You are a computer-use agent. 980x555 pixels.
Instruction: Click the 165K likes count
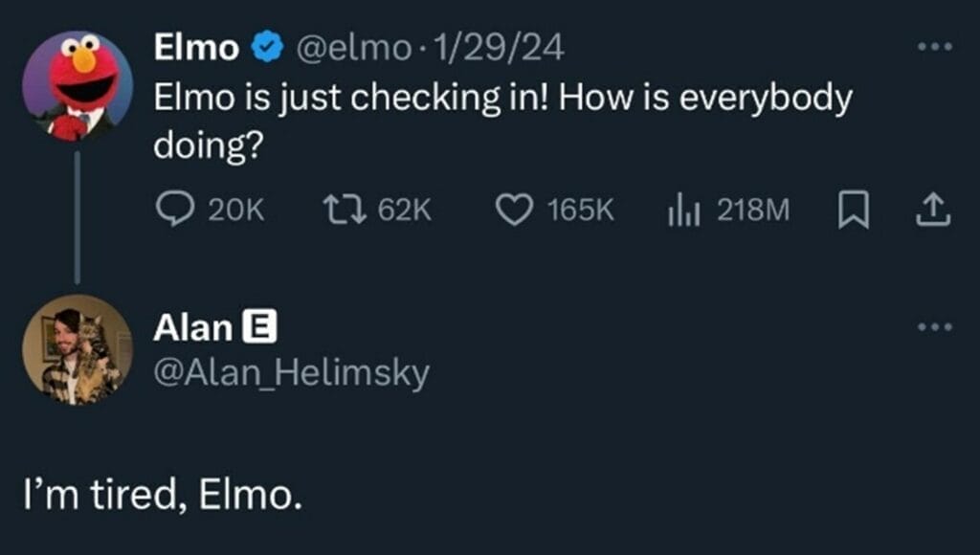pyautogui.click(x=580, y=211)
